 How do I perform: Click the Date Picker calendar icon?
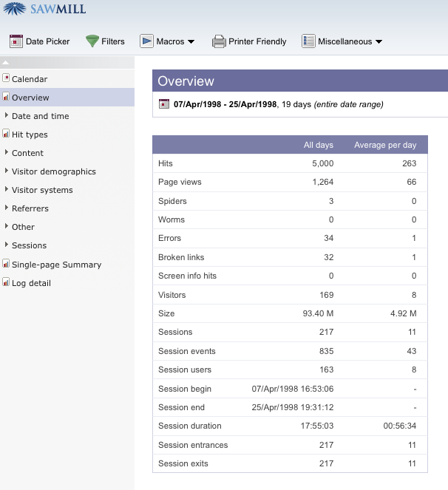point(16,41)
